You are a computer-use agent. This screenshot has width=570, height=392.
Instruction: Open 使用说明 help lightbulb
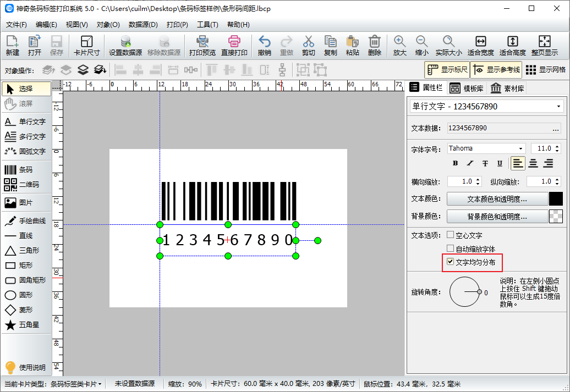click(26, 367)
